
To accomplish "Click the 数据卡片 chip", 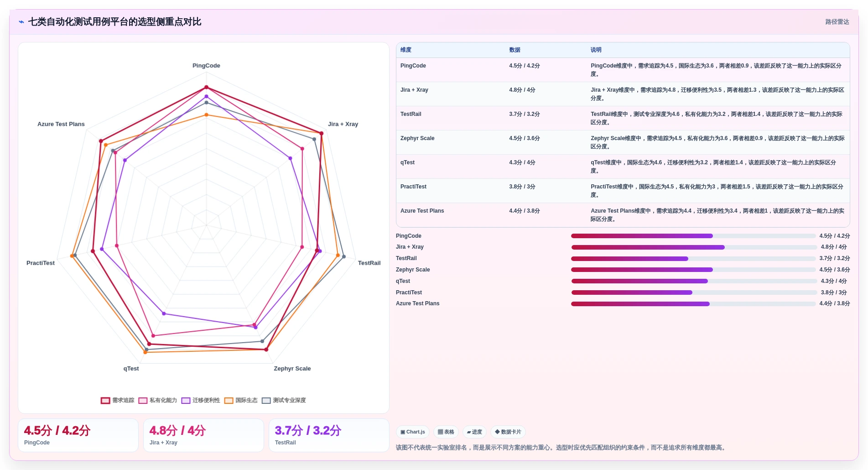I will coord(508,432).
